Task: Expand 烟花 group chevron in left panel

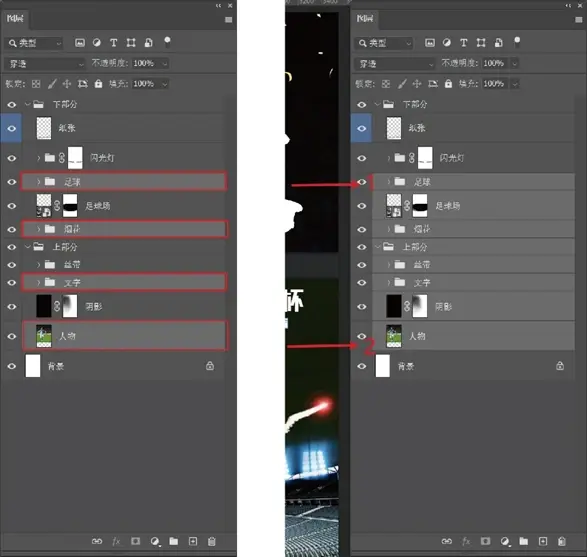Action: coord(39,229)
